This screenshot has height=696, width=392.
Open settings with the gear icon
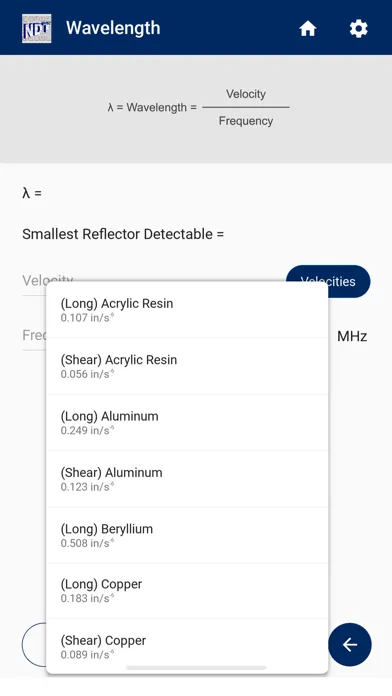358,28
